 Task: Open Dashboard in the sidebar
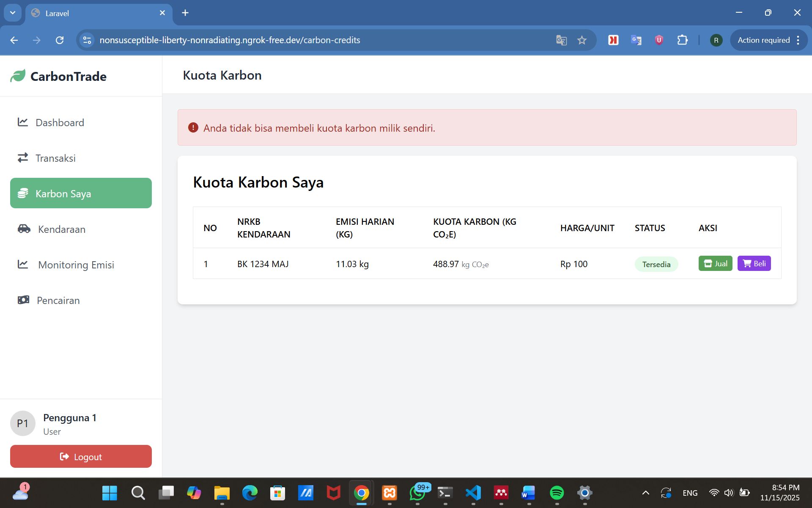[x=81, y=122]
